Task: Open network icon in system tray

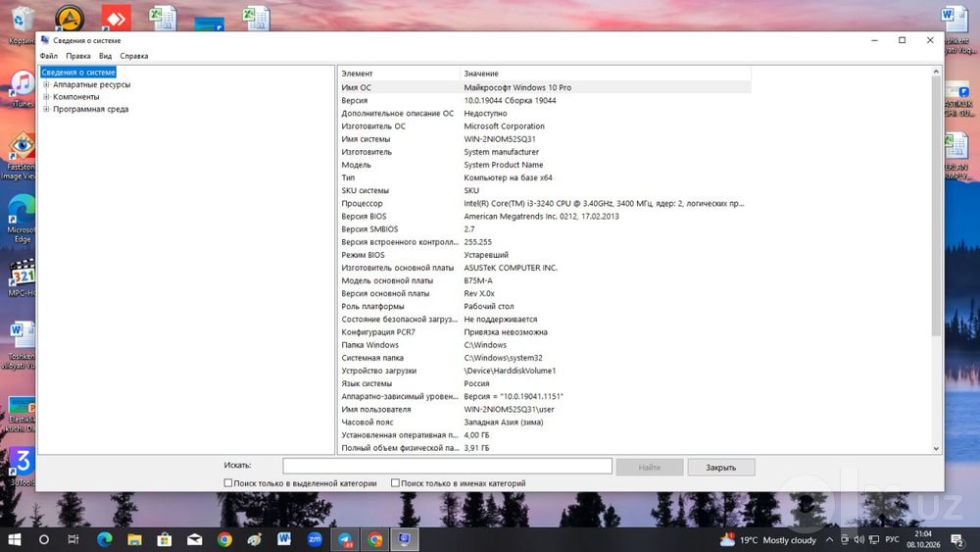Action: [x=874, y=539]
